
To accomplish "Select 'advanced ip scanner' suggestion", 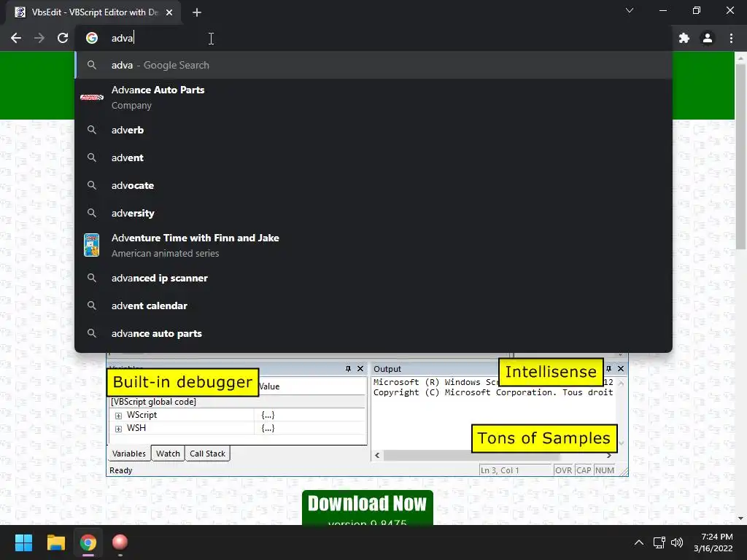I will (x=373, y=278).
